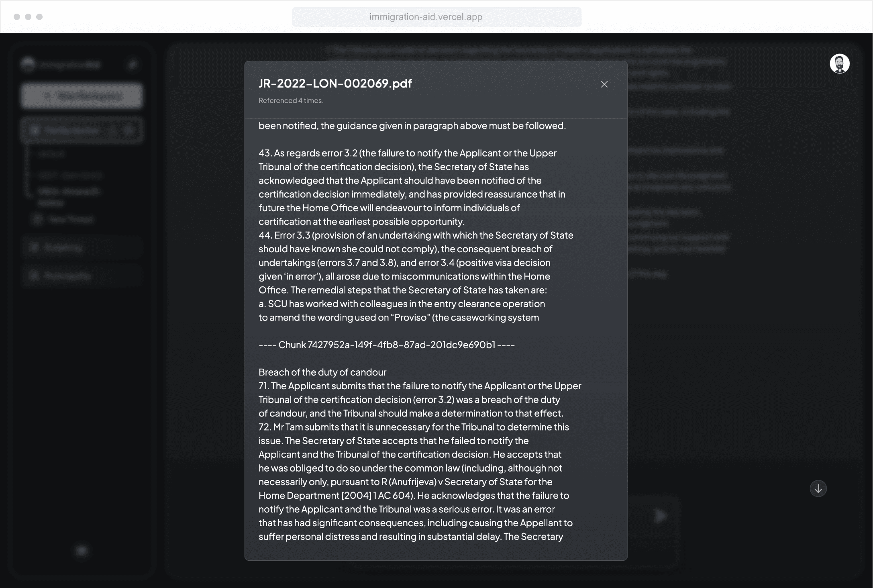Click the Chunk 7427952a identifier separator line
The height and width of the screenshot is (588, 873).
coord(386,345)
